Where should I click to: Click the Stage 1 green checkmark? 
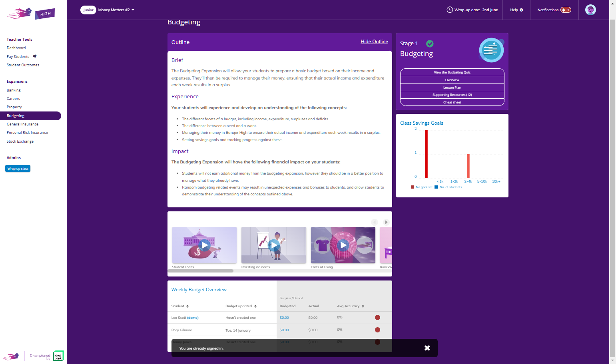(430, 44)
